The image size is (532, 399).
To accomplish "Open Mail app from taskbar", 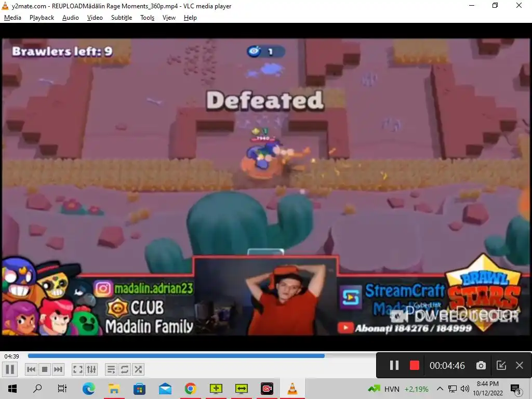I will [x=165, y=389].
